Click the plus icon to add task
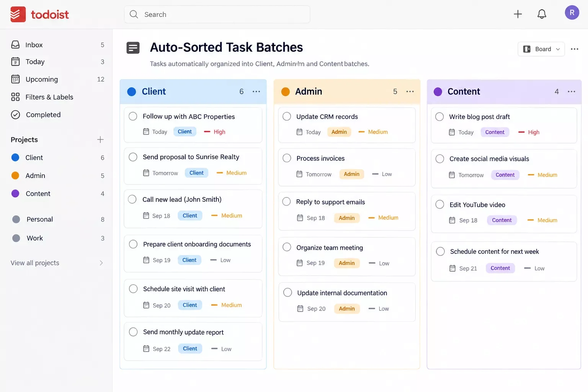Screen dimensions: 588x392 click(x=518, y=14)
